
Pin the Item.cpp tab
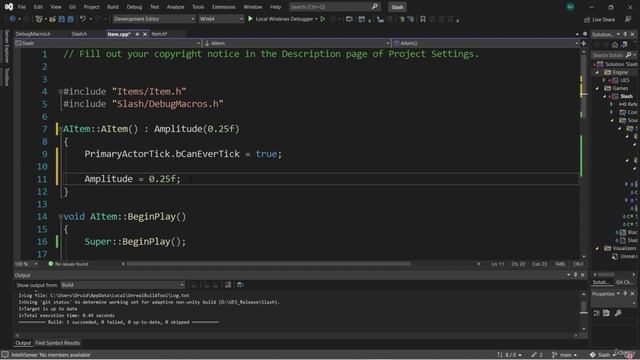[x=137, y=34]
